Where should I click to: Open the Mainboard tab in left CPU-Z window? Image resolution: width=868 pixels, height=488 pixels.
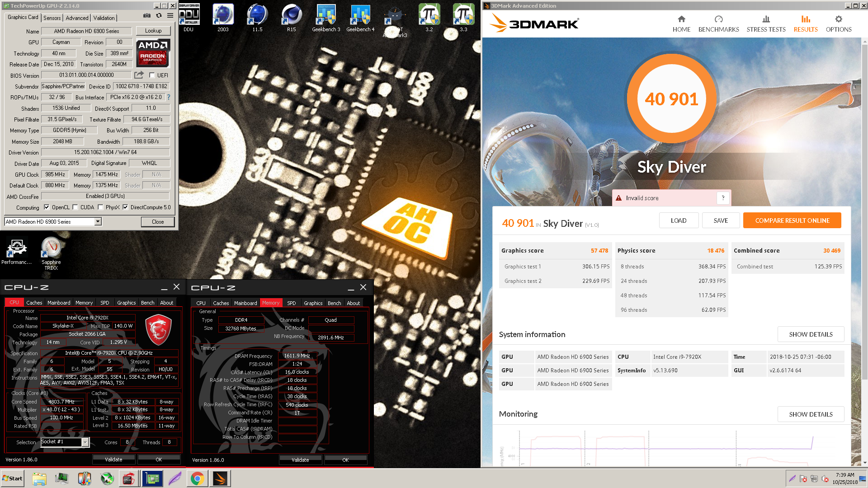(x=59, y=303)
